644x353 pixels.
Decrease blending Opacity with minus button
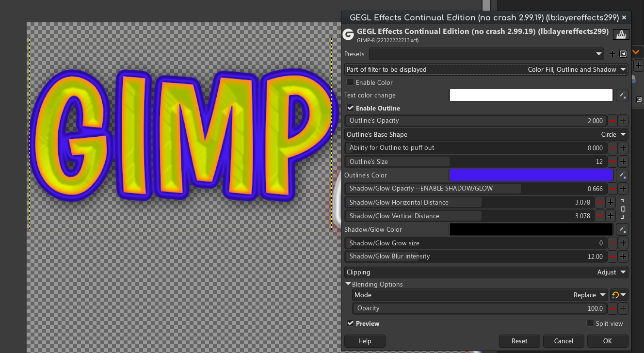(x=612, y=308)
